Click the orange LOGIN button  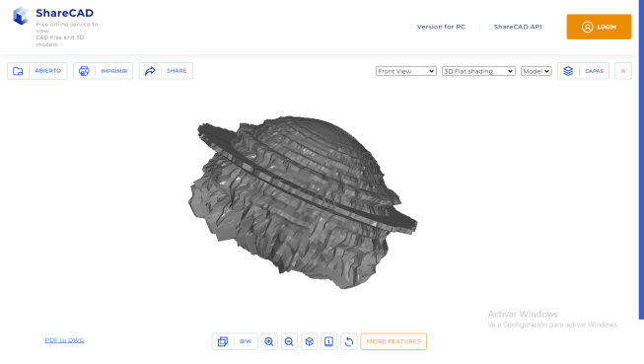pyautogui.click(x=599, y=27)
